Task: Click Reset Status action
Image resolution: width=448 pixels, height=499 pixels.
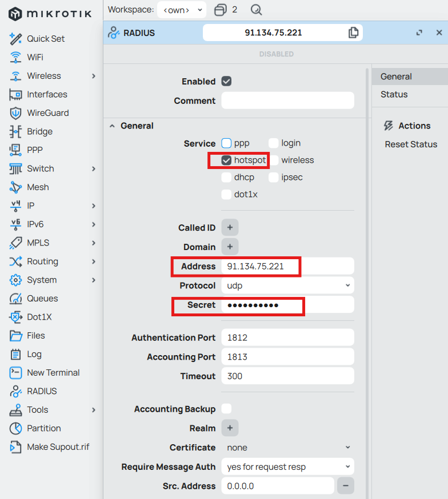Action: (x=411, y=144)
